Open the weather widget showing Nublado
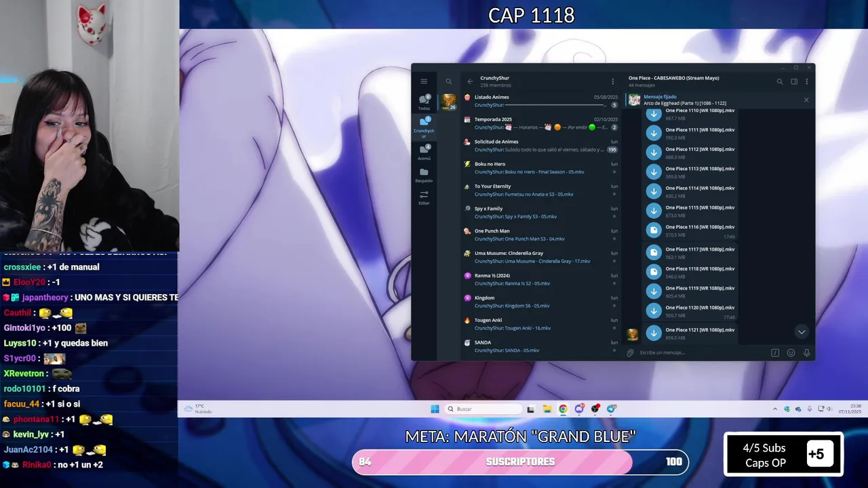The width and height of the screenshot is (868, 488). [x=198, y=409]
